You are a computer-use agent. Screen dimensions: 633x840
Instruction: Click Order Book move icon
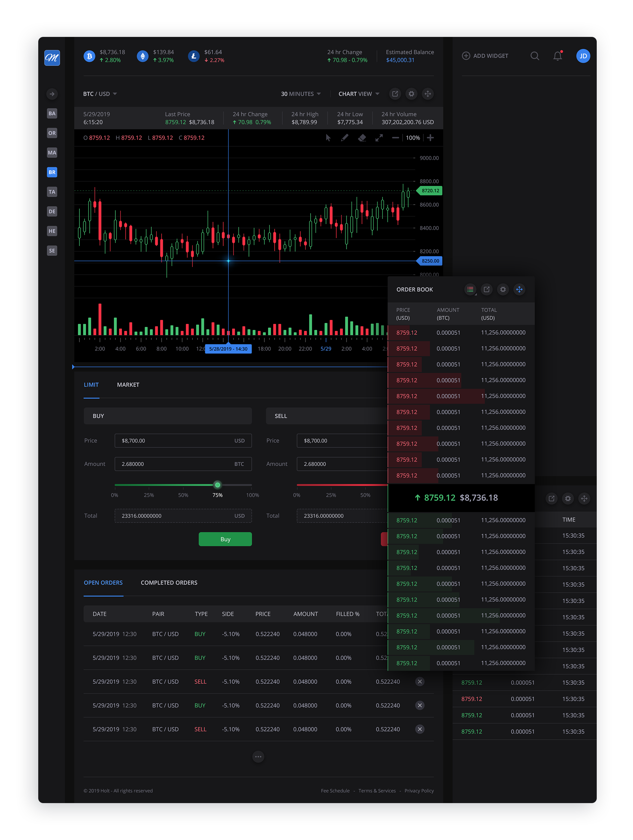click(x=519, y=289)
